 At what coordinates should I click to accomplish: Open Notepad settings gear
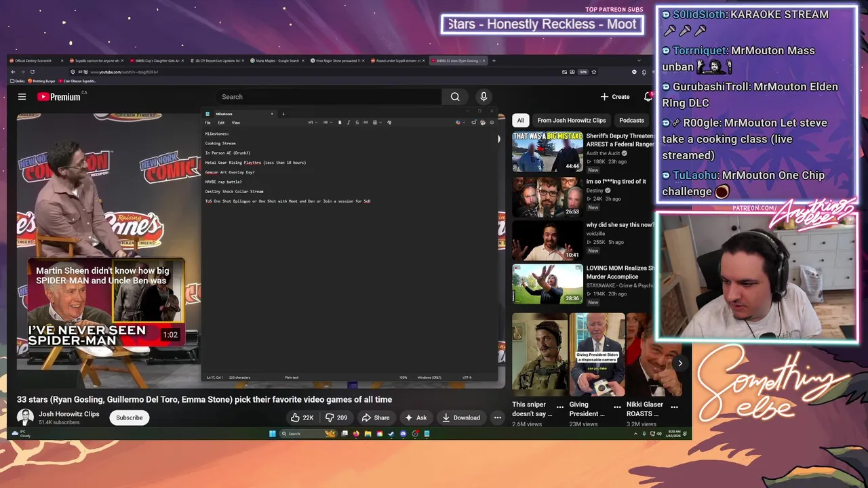(492, 123)
